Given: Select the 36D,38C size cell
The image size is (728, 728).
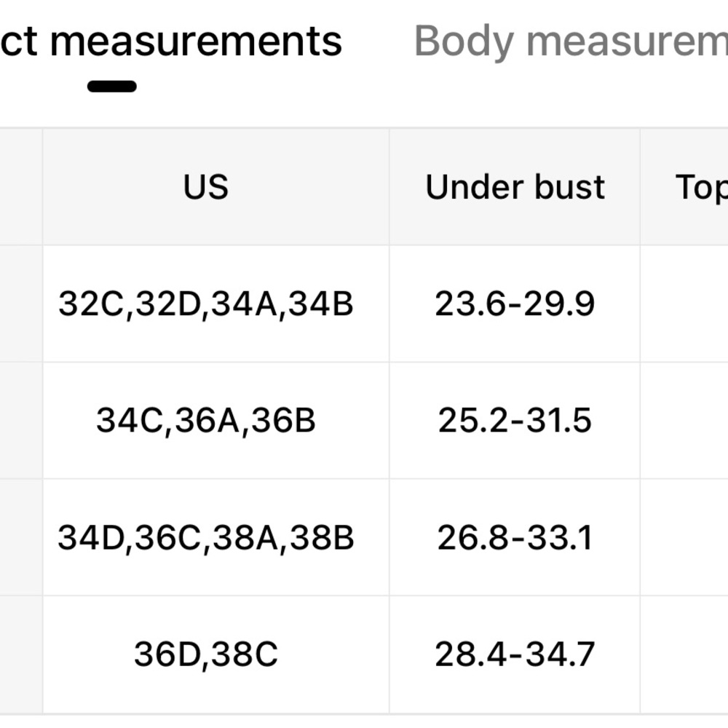Looking at the screenshot, I should (x=206, y=654).
